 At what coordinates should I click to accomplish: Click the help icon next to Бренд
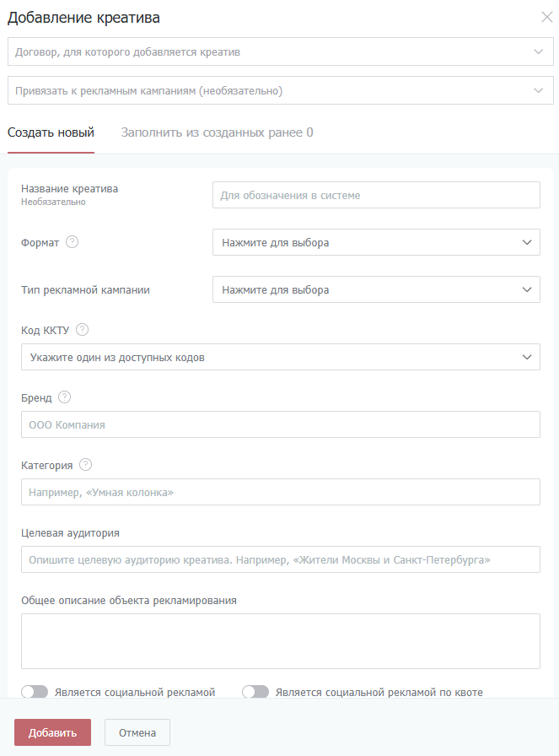point(65,397)
